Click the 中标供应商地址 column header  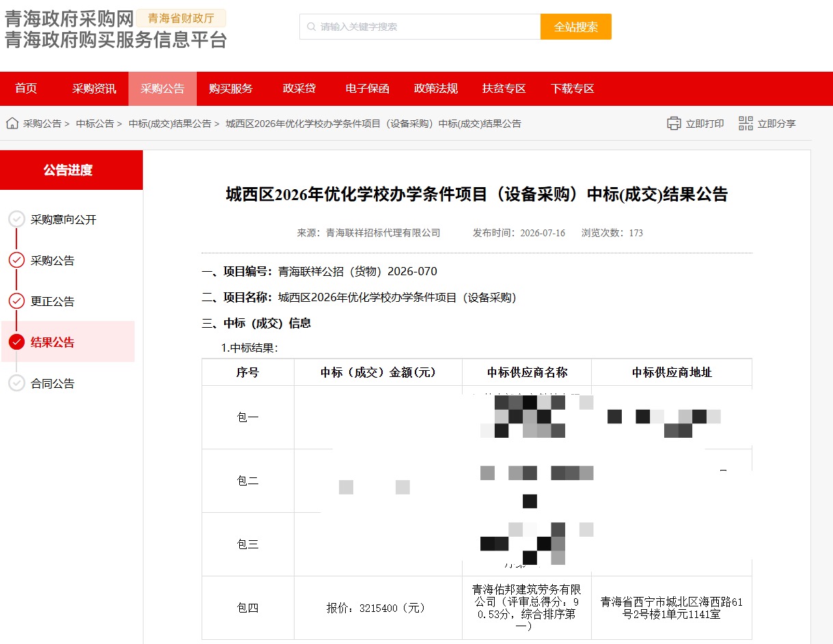pos(672,372)
